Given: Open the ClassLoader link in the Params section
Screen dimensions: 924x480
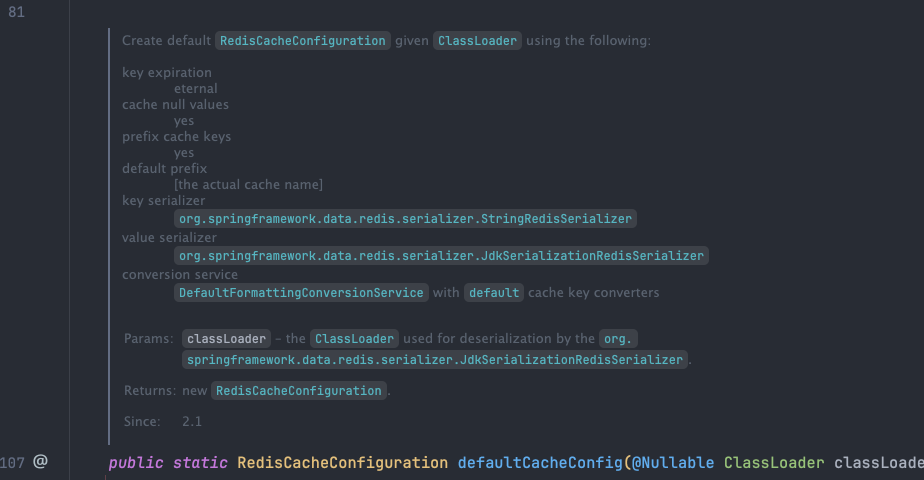Looking at the screenshot, I should [354, 339].
